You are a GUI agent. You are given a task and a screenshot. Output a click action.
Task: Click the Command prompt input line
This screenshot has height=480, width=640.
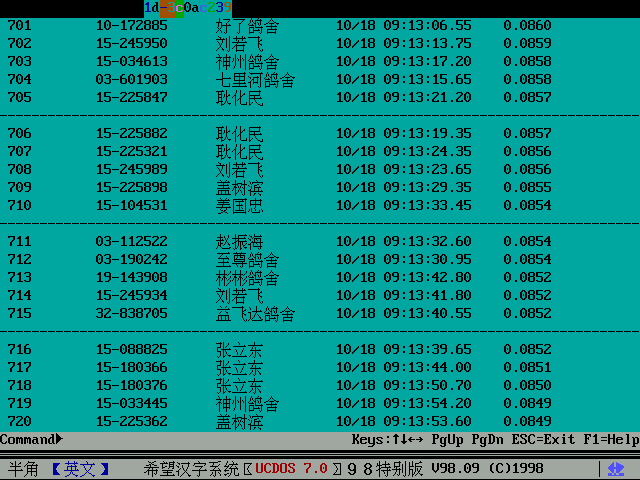coord(200,439)
